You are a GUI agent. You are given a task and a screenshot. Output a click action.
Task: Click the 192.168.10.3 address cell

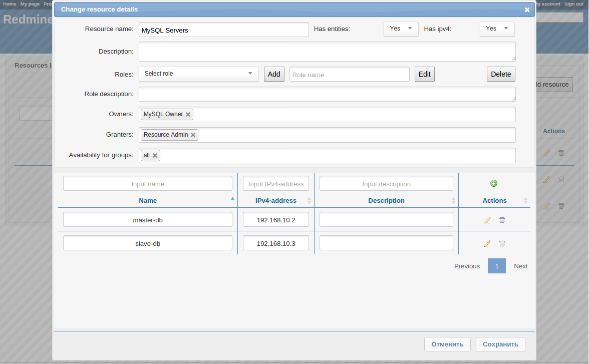click(x=276, y=243)
